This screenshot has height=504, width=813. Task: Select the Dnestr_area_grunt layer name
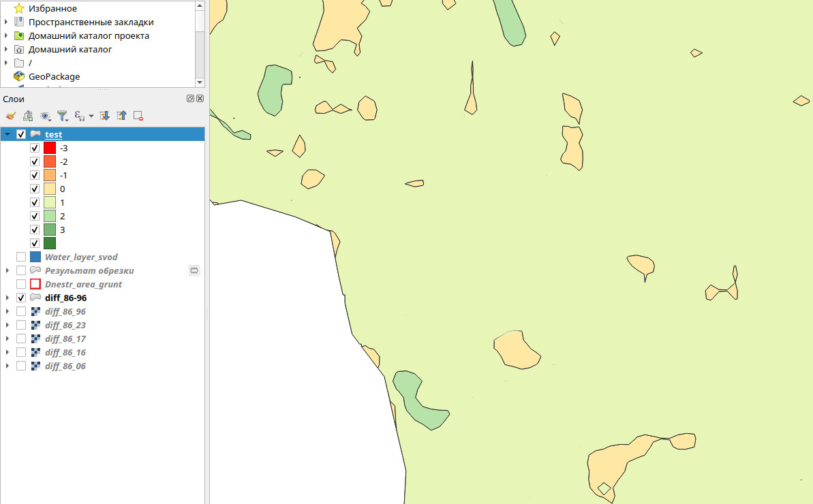point(83,284)
